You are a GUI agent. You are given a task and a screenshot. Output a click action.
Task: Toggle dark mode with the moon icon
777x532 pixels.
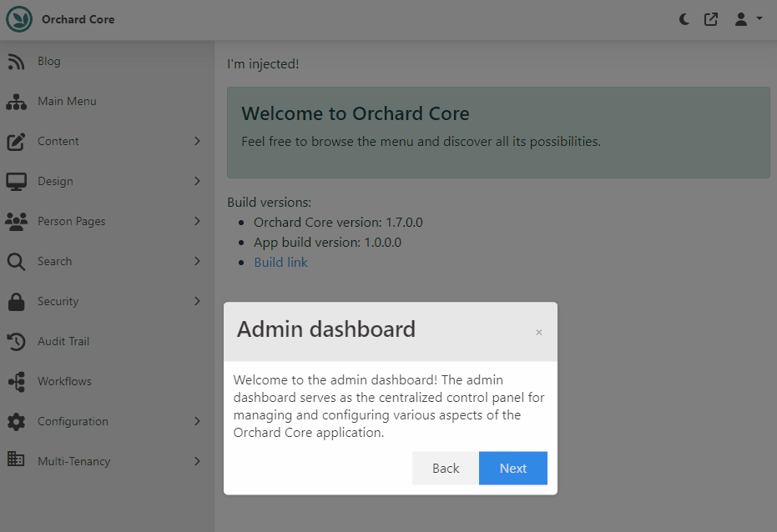684,19
